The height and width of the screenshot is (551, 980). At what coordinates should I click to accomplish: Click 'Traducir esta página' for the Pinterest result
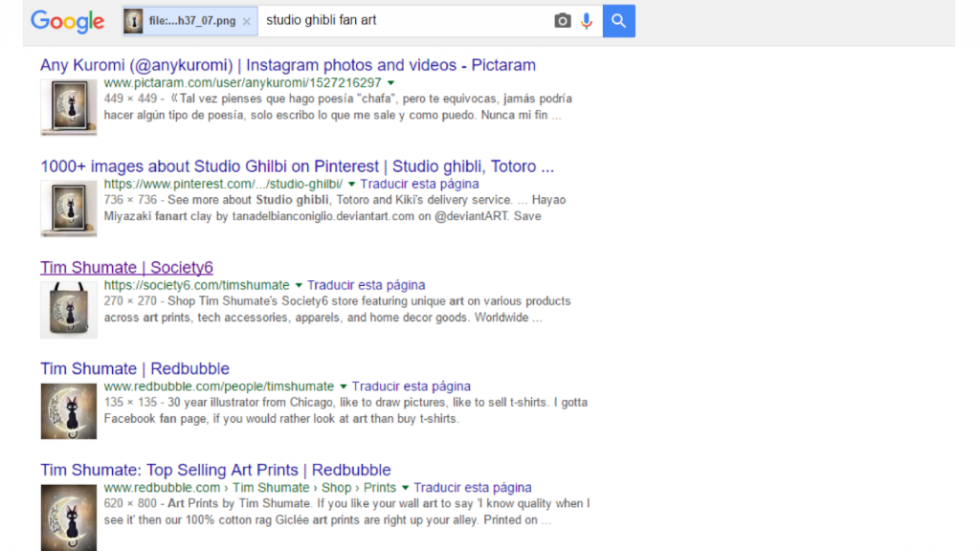pos(419,184)
